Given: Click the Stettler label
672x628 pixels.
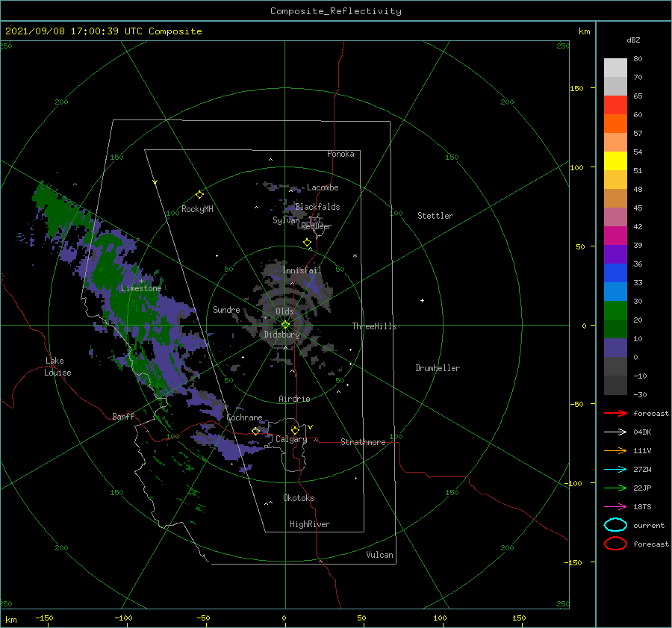Looking at the screenshot, I should (x=435, y=216).
